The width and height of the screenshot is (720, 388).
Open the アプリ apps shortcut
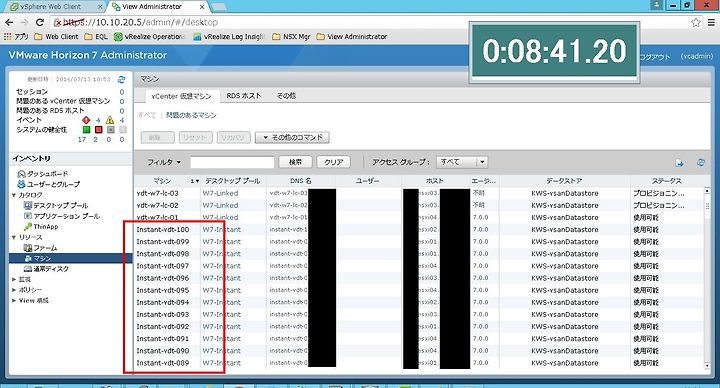tap(16, 36)
